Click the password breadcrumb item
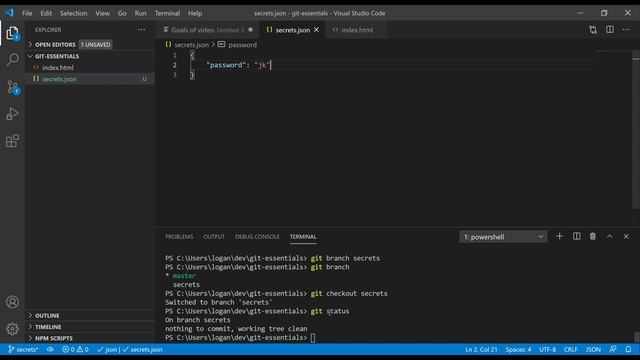 (x=238, y=45)
